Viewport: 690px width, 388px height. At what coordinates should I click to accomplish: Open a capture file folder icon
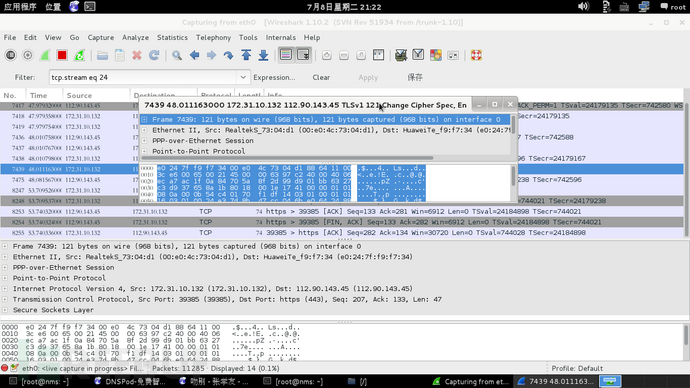tap(103, 55)
